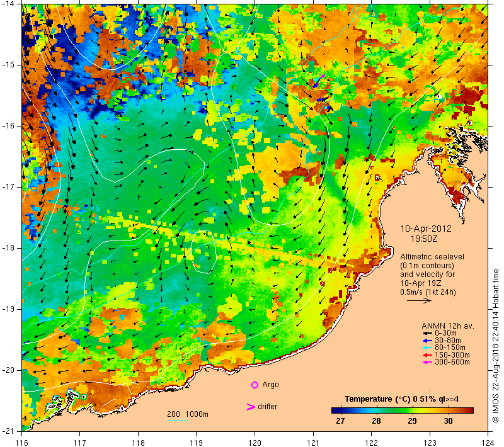The width and height of the screenshot is (504, 447).
Task: Click the '10-Apr-2012' date label
Action: tap(426, 229)
